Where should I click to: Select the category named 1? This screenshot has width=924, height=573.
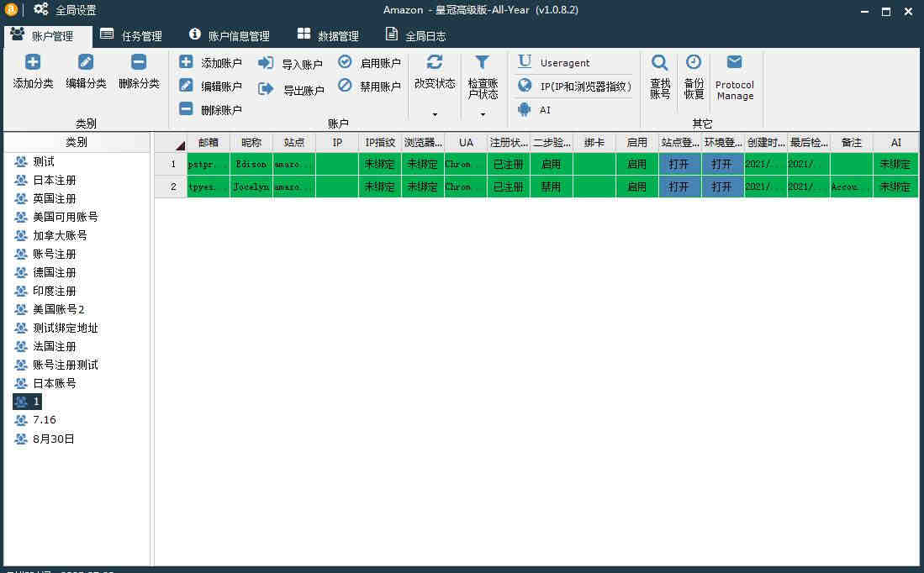tap(27, 402)
